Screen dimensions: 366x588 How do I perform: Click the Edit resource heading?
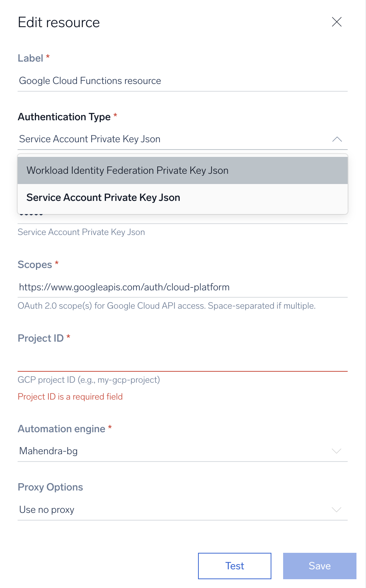59,22
